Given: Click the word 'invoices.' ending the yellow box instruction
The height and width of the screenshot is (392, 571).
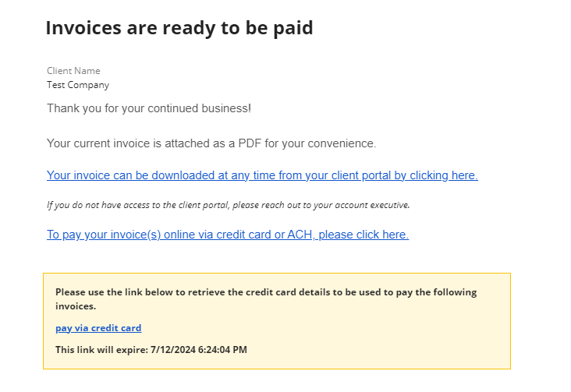Looking at the screenshot, I should click(76, 307).
